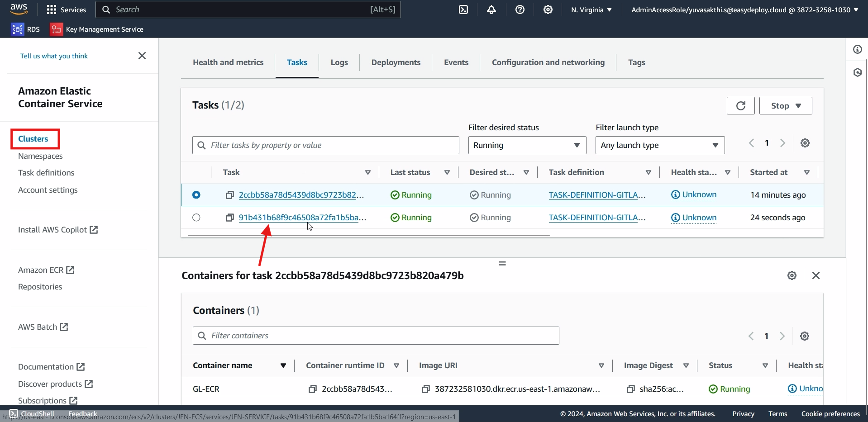Sort by Last status column
868x422 pixels.
click(447, 172)
